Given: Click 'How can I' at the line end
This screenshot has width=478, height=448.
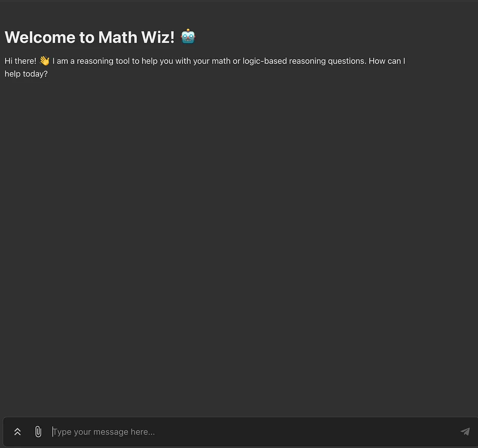Looking at the screenshot, I should pos(387,61).
